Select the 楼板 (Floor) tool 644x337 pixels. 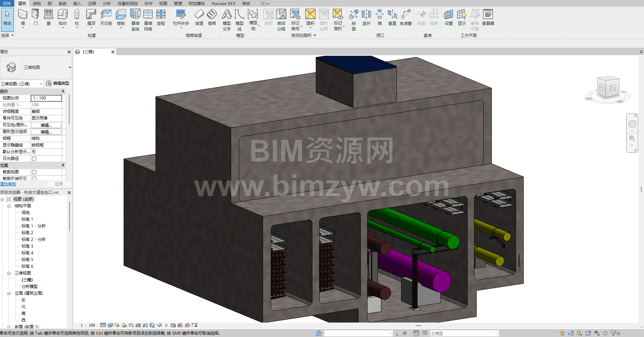pyautogui.click(x=121, y=17)
